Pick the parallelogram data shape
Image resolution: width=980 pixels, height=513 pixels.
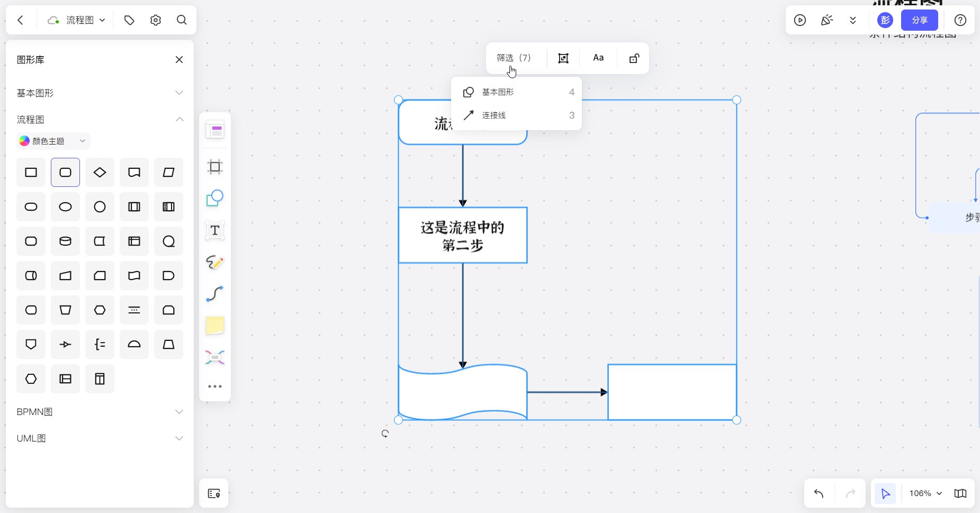click(x=169, y=173)
